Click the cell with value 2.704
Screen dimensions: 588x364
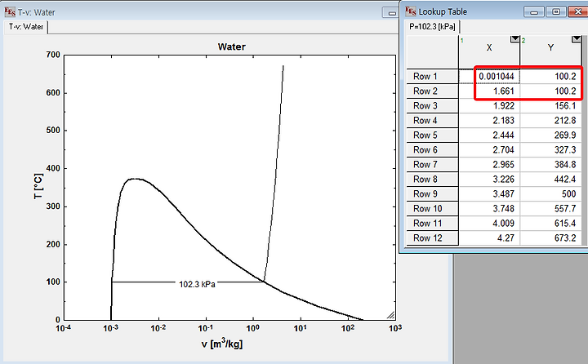pos(489,149)
